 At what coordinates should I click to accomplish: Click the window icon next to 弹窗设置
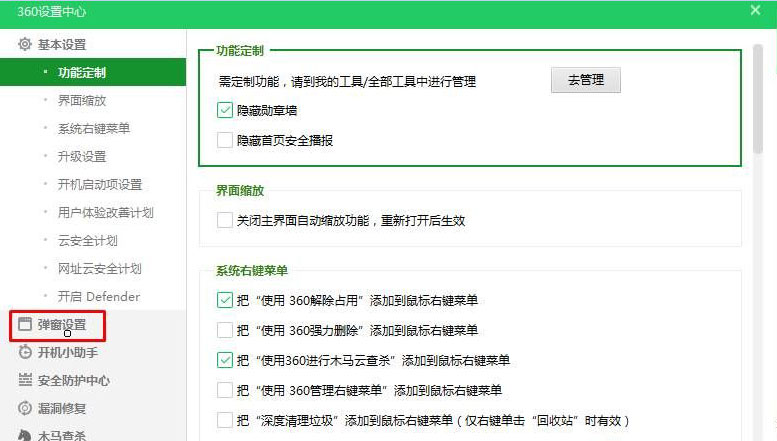(x=25, y=325)
